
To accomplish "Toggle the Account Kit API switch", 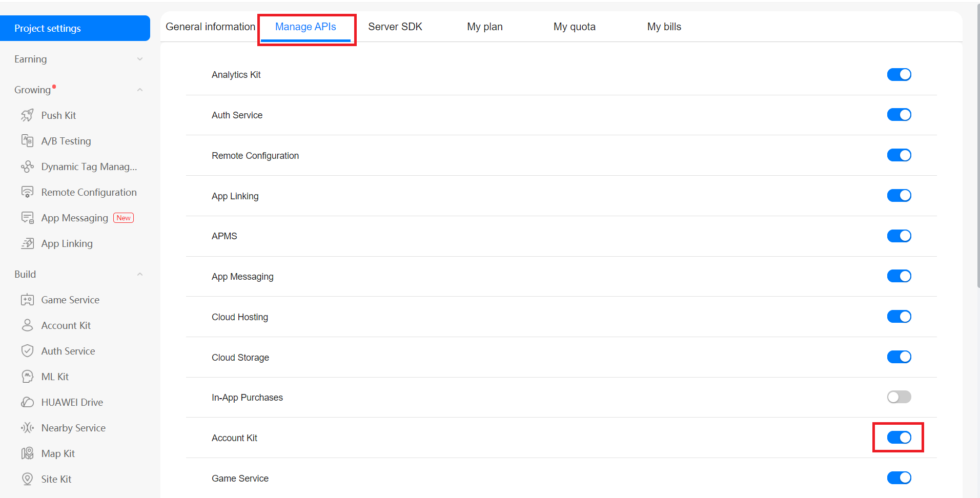I will click(899, 438).
